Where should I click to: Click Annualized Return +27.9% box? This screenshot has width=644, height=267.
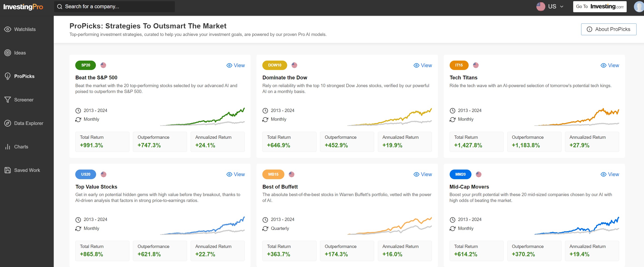[x=592, y=142]
